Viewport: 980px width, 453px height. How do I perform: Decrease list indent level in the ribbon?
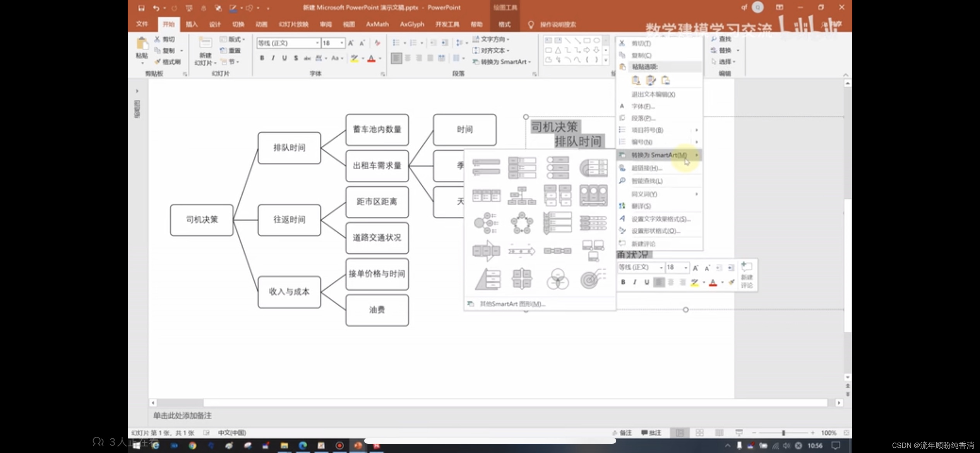[x=433, y=43]
